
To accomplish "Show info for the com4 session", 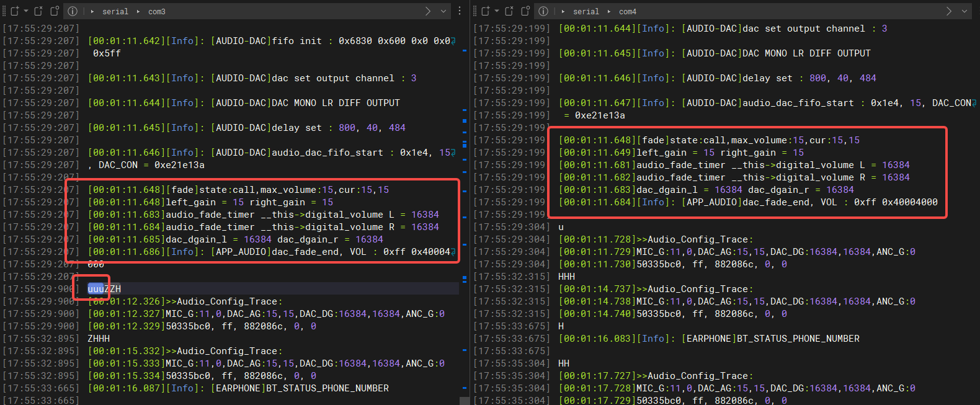I will click(x=543, y=11).
